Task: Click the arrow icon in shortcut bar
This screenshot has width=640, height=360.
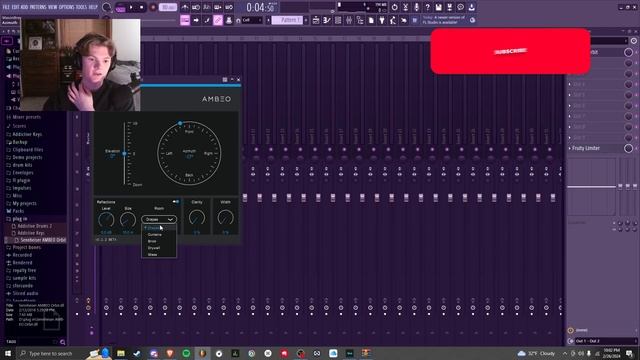Action: point(196,20)
